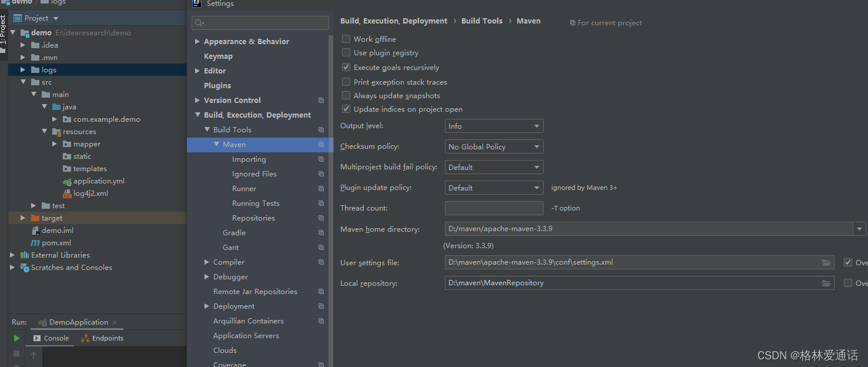Check Local repository Override checkbox
868x367 pixels.
click(x=848, y=283)
